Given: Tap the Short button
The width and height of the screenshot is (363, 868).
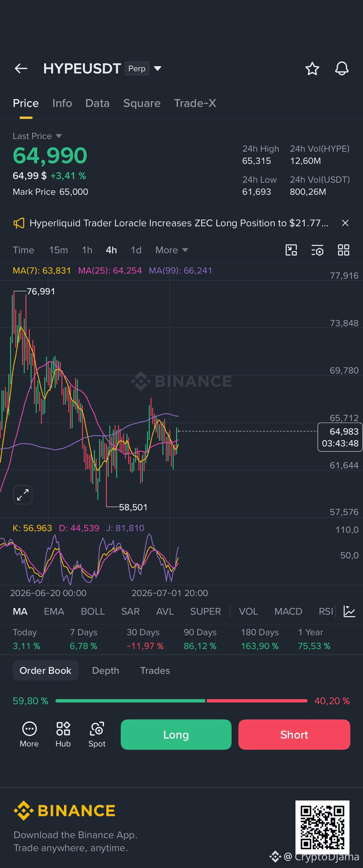Looking at the screenshot, I should tap(294, 735).
